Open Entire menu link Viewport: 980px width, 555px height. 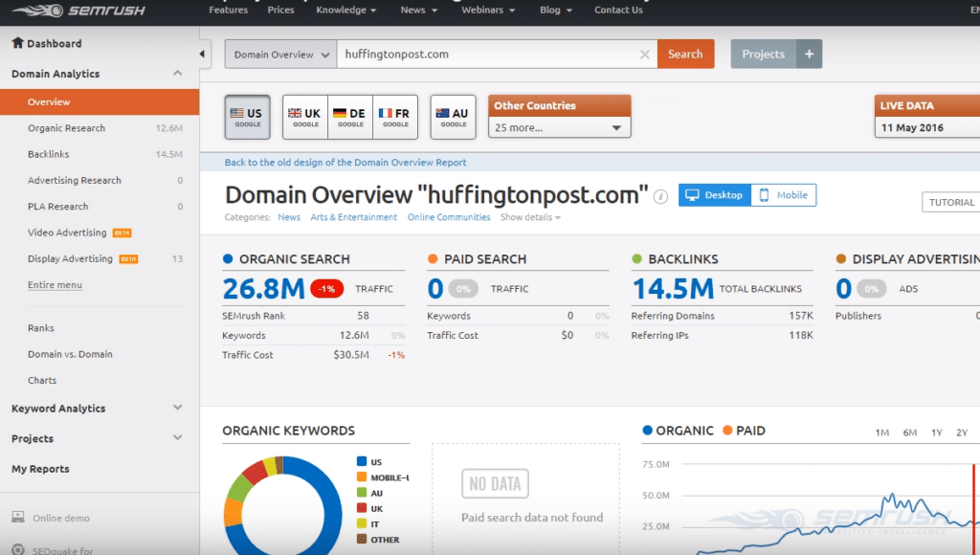coord(55,285)
